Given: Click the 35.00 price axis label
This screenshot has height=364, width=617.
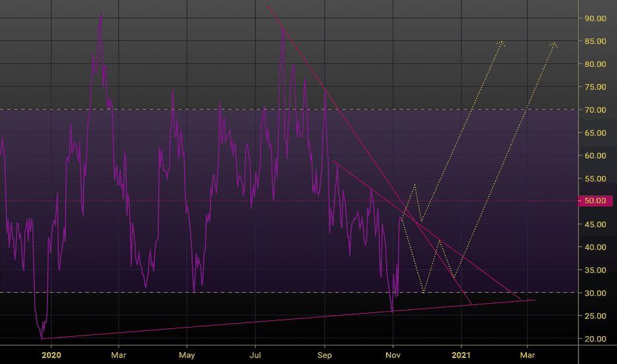Looking at the screenshot, I should pos(595,270).
